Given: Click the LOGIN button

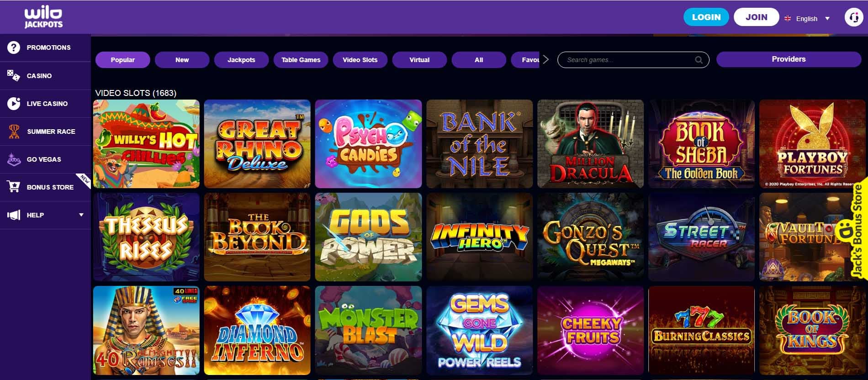Looking at the screenshot, I should click(x=706, y=17).
